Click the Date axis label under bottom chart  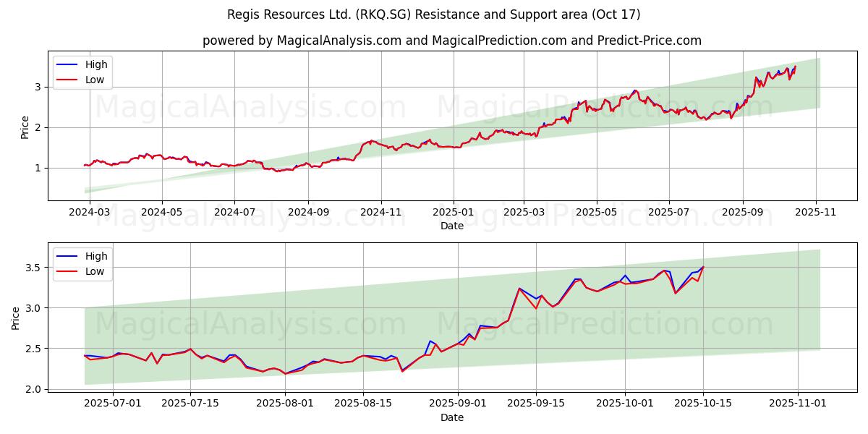click(452, 417)
